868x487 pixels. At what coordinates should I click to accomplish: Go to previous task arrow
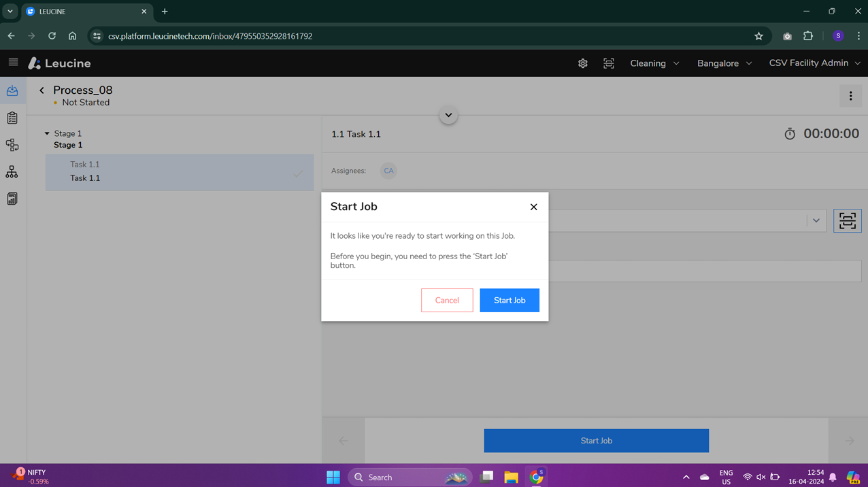coord(344,441)
